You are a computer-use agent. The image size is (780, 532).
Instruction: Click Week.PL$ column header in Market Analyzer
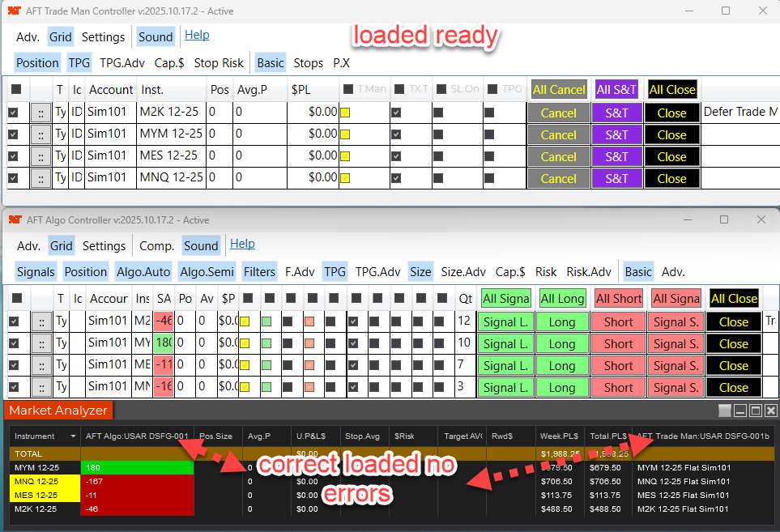tap(559, 436)
